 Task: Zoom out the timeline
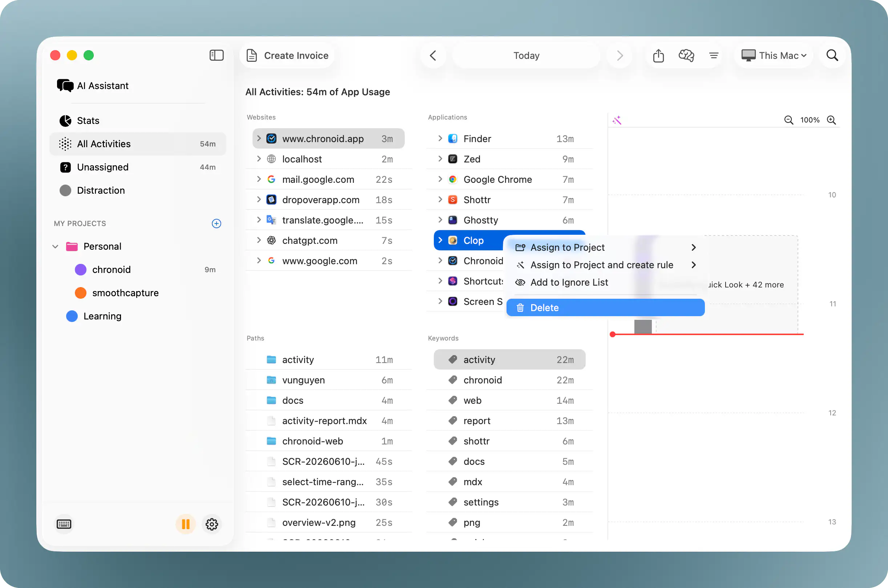tap(788, 120)
